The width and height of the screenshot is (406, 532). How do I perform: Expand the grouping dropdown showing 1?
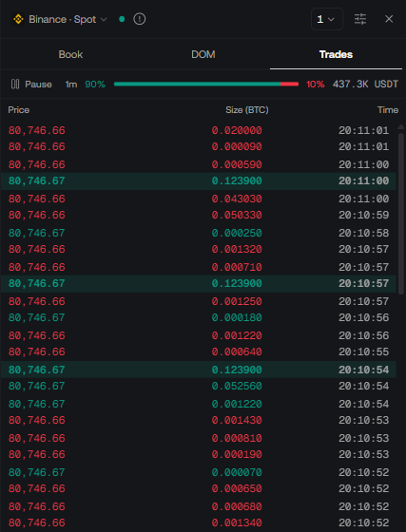[x=327, y=19]
